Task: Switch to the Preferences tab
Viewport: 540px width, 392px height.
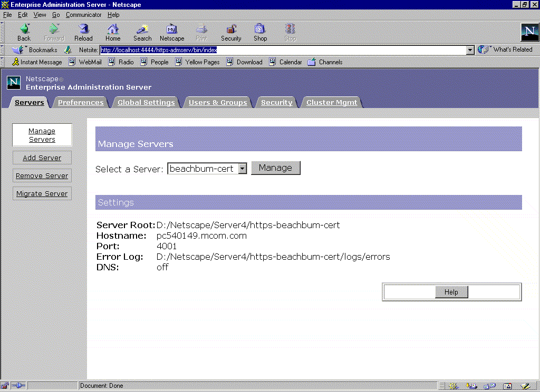Action: tap(81, 102)
